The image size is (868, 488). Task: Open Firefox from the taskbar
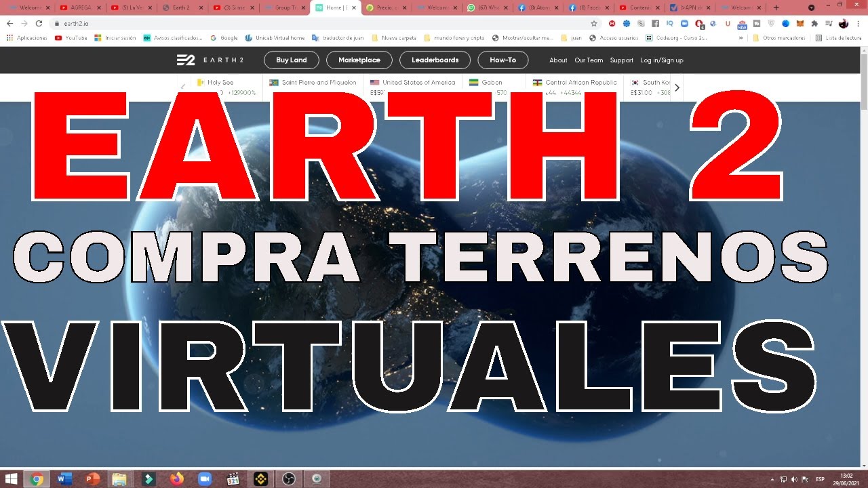[x=177, y=479]
